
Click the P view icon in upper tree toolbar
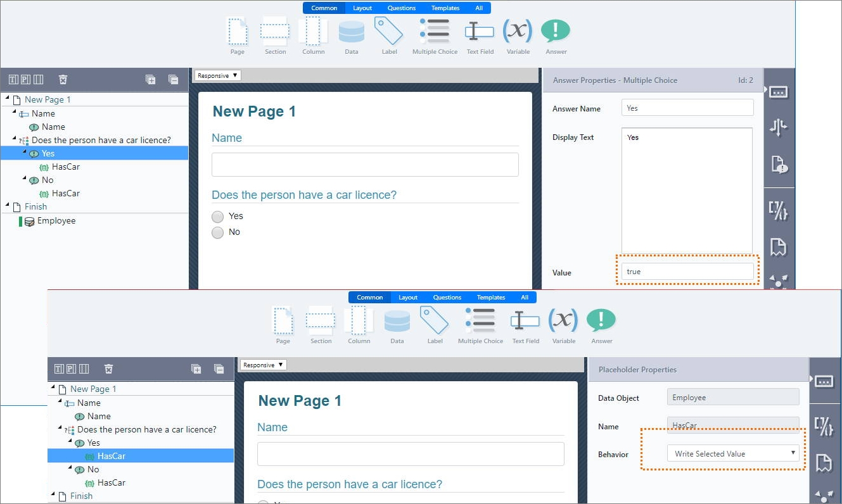coord(25,79)
